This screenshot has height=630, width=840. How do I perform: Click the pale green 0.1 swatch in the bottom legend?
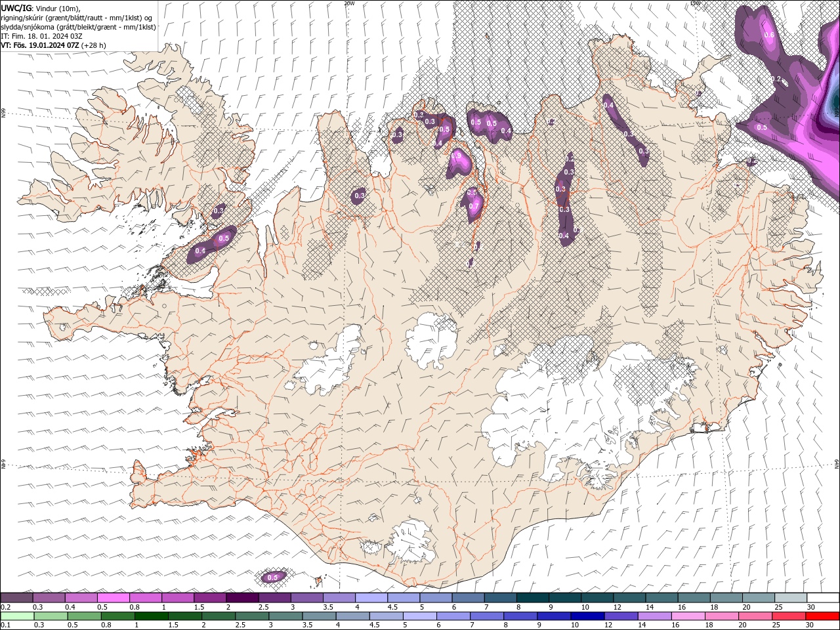(17, 616)
